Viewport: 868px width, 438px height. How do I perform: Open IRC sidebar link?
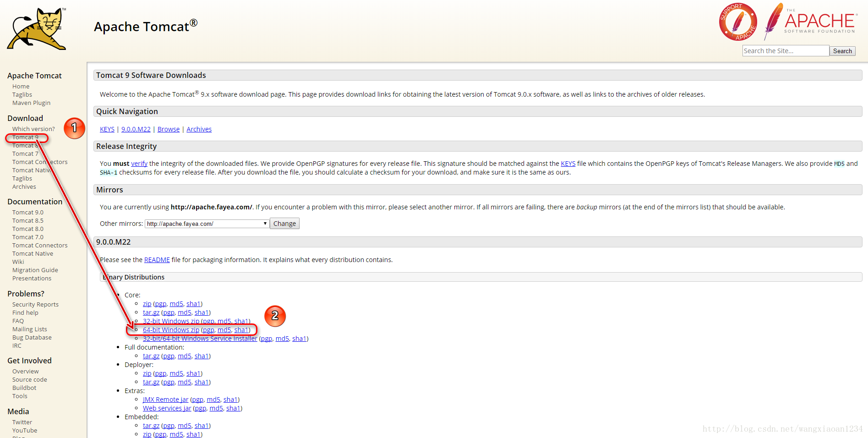tap(16, 345)
